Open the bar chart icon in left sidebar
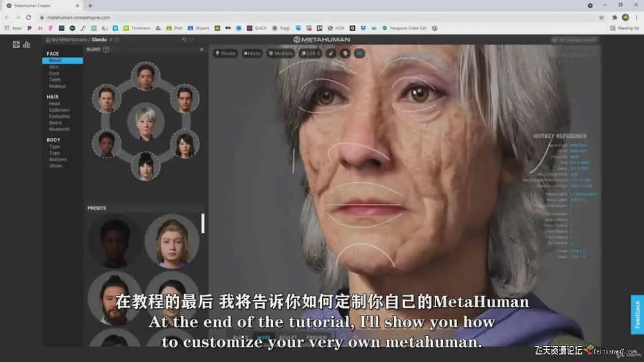 26,45
